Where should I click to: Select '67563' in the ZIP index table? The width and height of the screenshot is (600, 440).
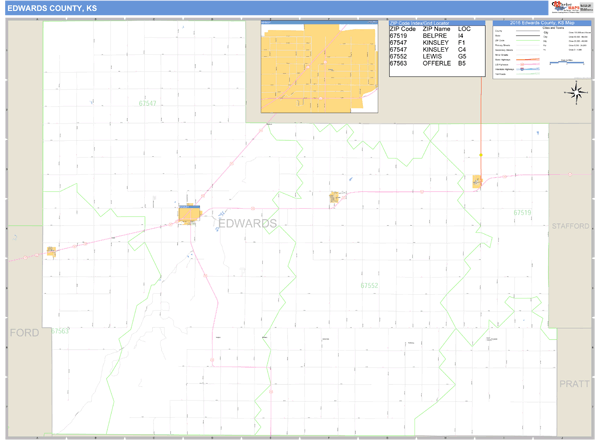tap(398, 63)
